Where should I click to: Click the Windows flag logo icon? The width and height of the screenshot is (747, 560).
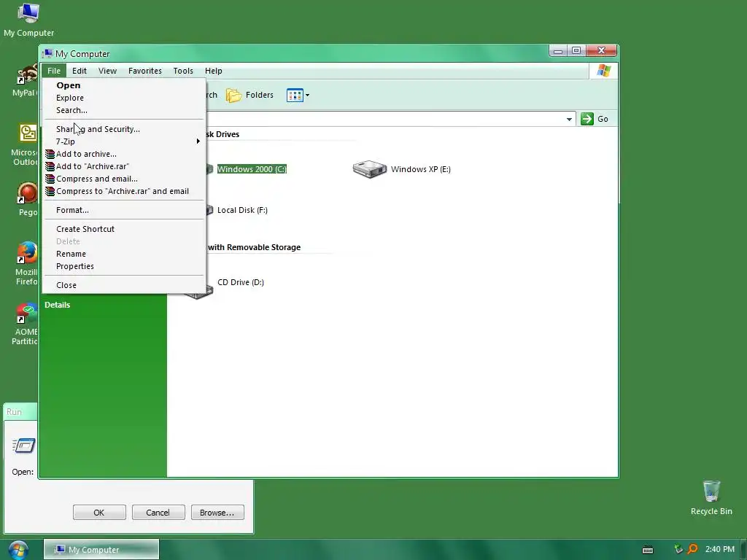603,71
